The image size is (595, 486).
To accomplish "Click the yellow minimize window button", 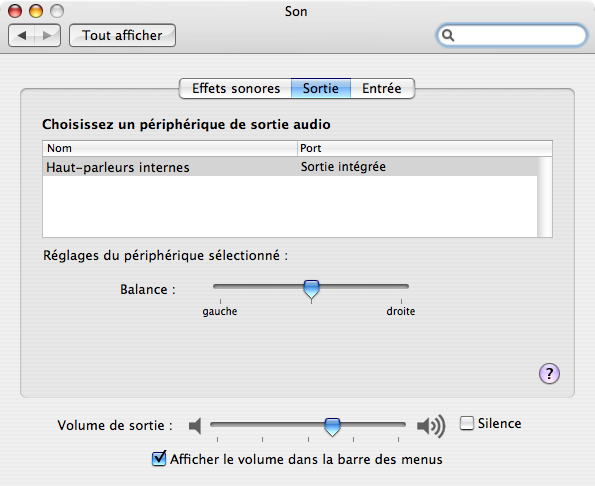I will 36,11.
